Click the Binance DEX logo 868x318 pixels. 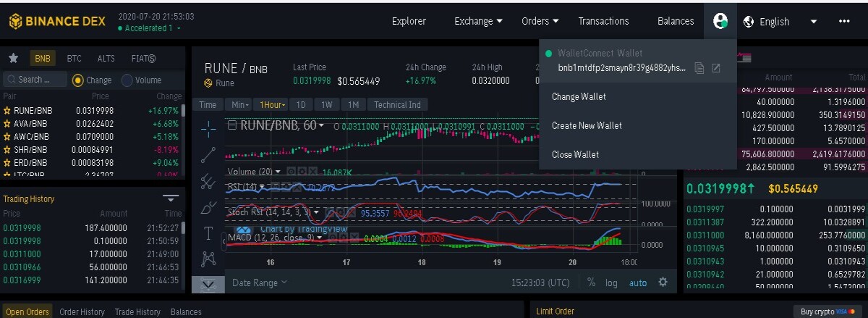tap(56, 22)
